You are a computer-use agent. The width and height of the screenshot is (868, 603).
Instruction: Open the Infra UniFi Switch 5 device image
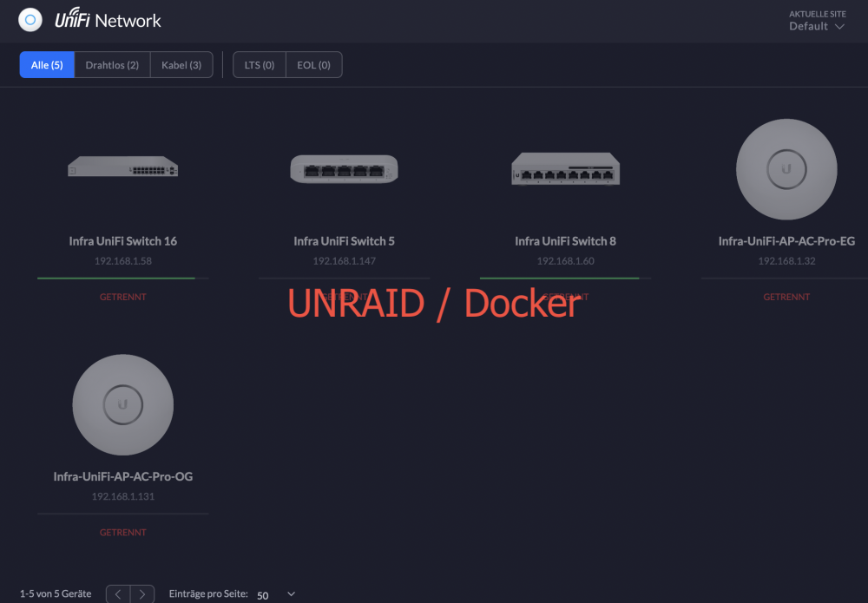pyautogui.click(x=345, y=168)
